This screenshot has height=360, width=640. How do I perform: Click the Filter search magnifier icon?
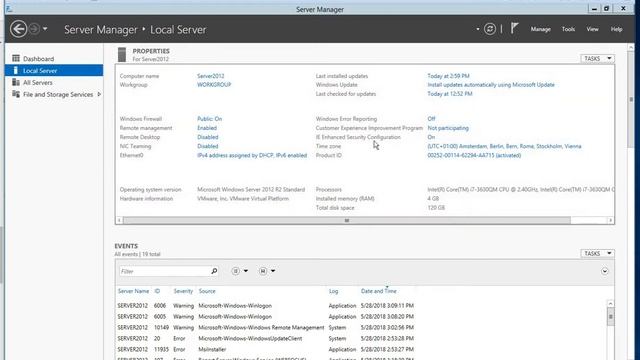coord(214,271)
